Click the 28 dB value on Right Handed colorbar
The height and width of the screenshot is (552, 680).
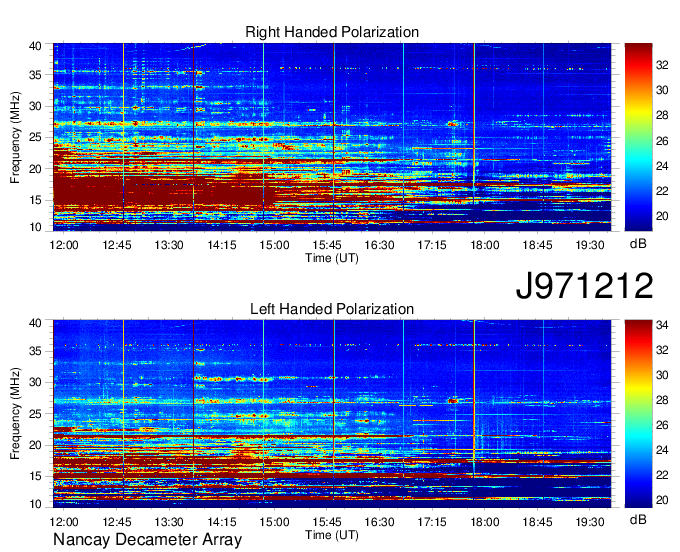click(x=662, y=115)
